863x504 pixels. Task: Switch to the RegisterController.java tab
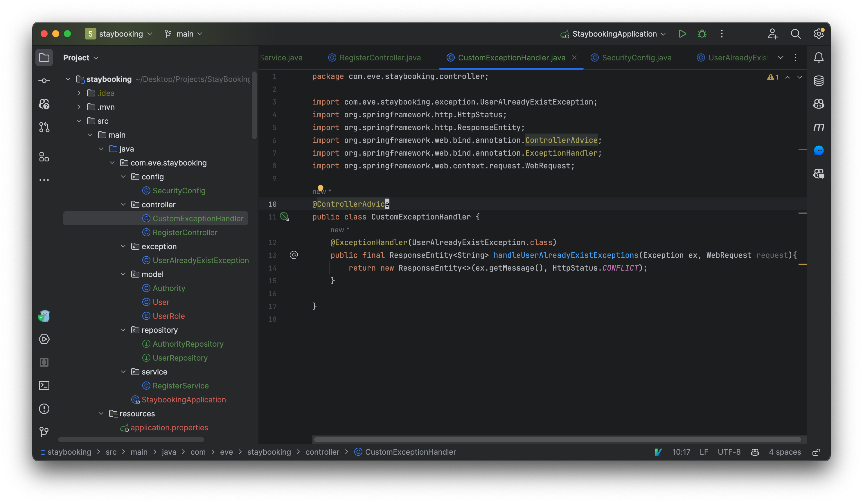[380, 57]
